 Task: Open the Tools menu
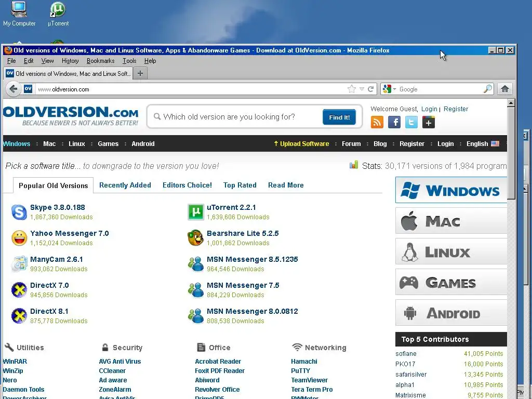click(129, 61)
